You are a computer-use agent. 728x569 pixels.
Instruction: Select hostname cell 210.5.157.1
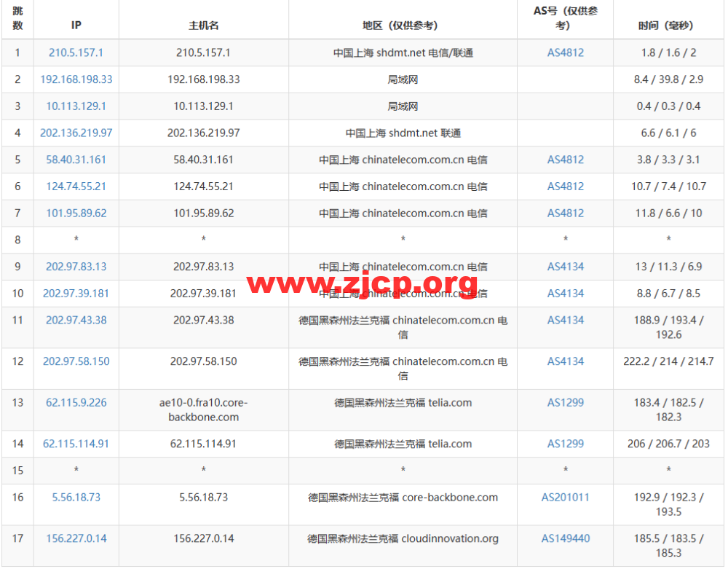(203, 52)
